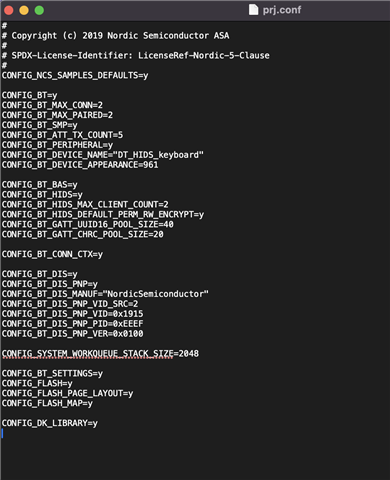
Task: Click on CONFIG_FLASH_PAGE_LAYOUT=y line
Action: point(67,393)
